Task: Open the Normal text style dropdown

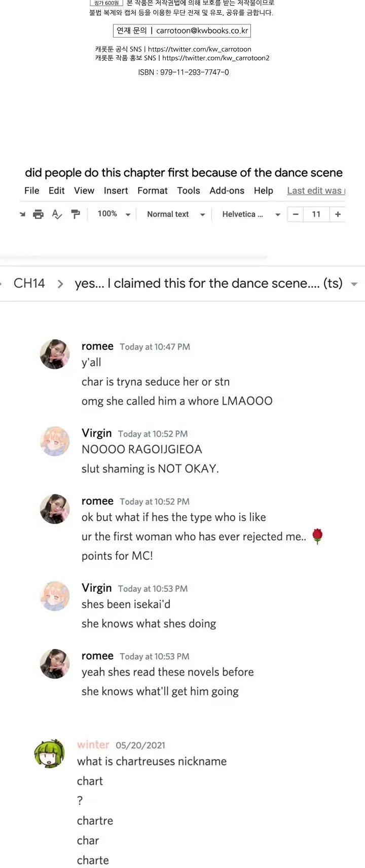Action: 175,214
